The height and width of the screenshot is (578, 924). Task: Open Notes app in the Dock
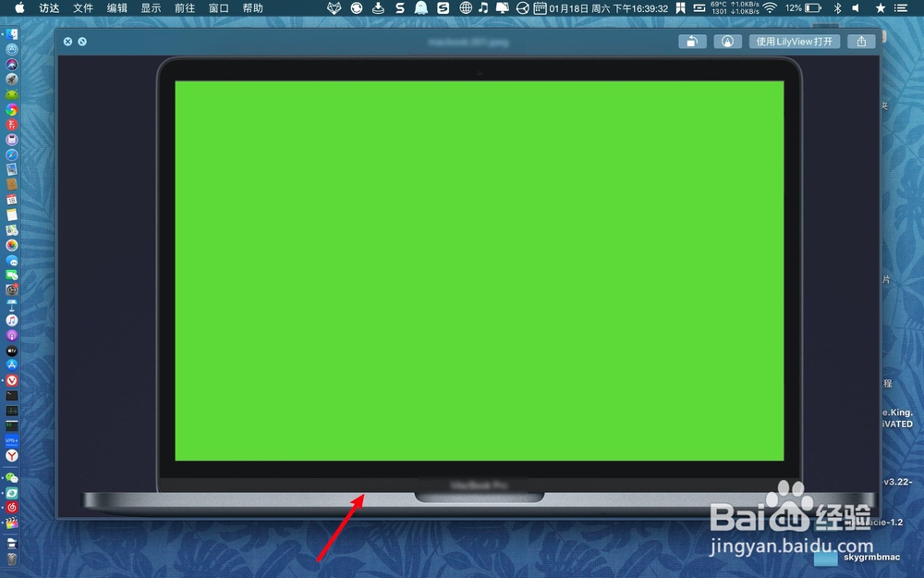click(12, 215)
